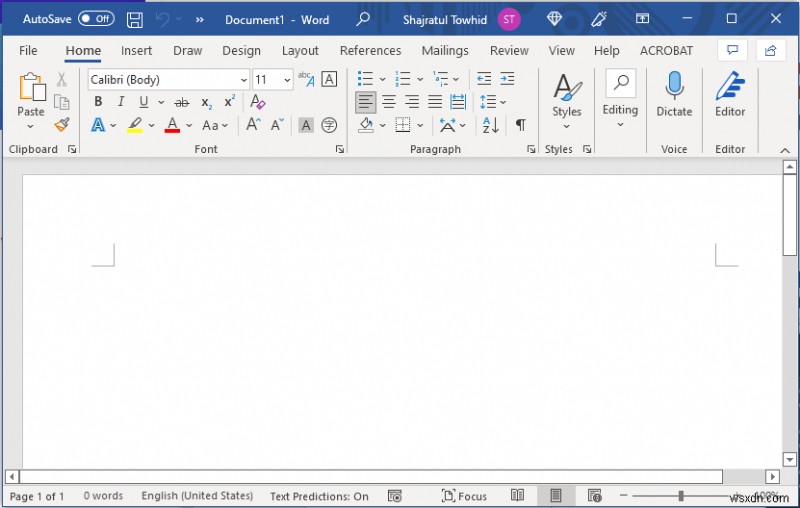
Task: Center align the paragraph
Action: [389, 102]
